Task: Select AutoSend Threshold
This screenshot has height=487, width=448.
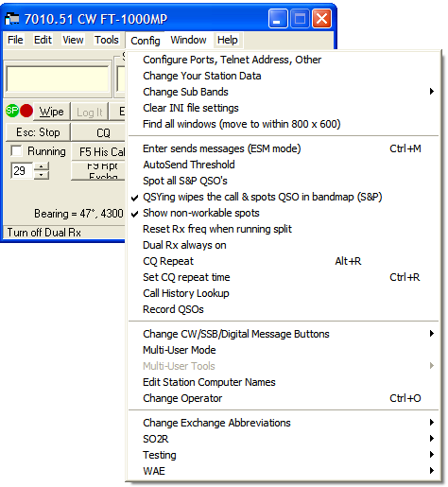Action: click(x=284, y=165)
